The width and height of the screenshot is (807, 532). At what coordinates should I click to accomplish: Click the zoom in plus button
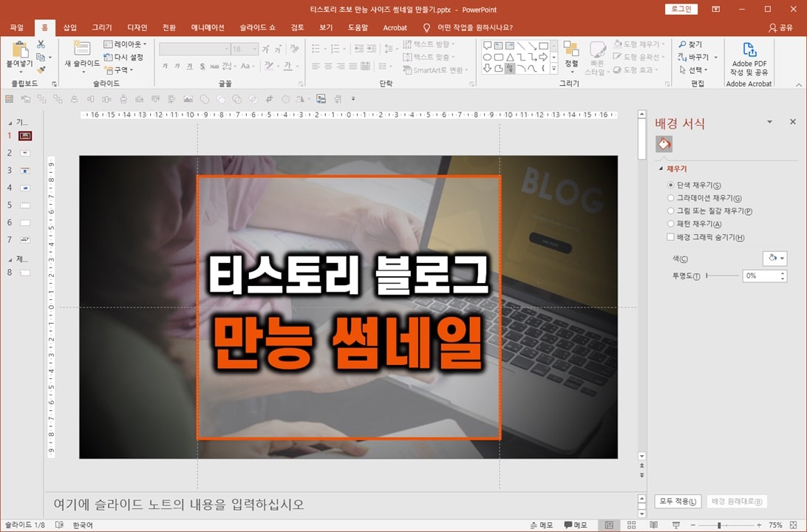pyautogui.click(x=759, y=525)
